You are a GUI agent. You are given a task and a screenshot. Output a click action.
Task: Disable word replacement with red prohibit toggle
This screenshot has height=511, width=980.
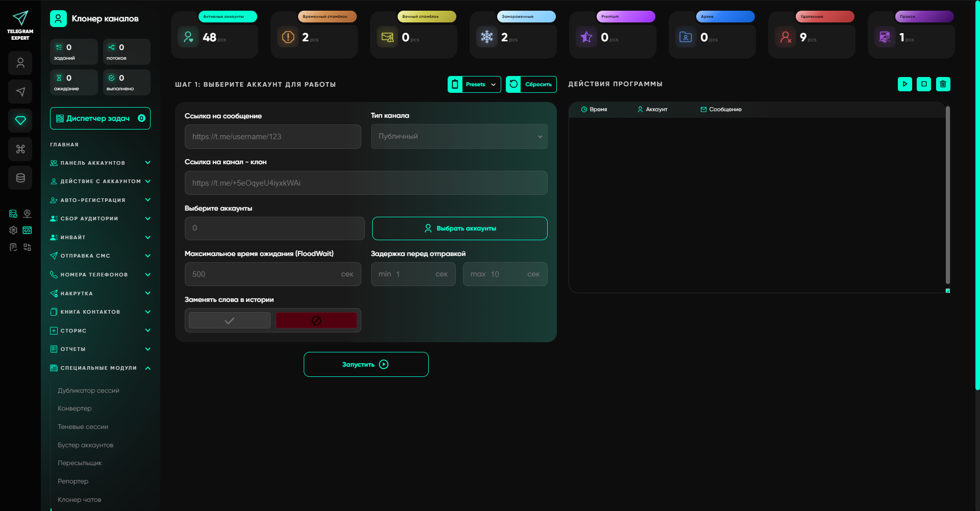pos(316,320)
